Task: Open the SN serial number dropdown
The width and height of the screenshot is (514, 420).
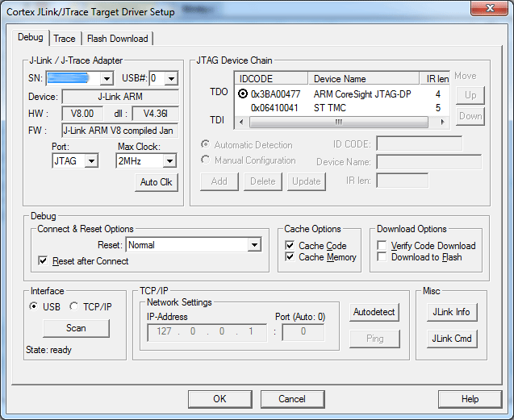Action: point(107,79)
